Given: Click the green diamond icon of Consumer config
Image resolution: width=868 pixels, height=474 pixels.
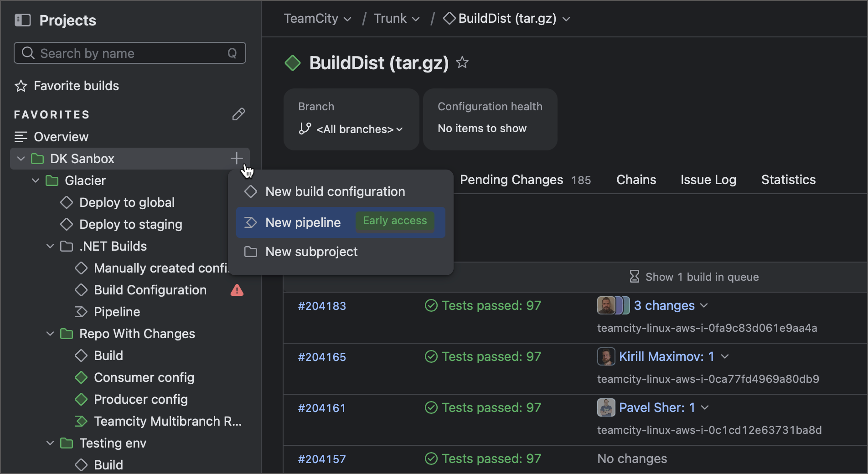Looking at the screenshot, I should tap(81, 377).
